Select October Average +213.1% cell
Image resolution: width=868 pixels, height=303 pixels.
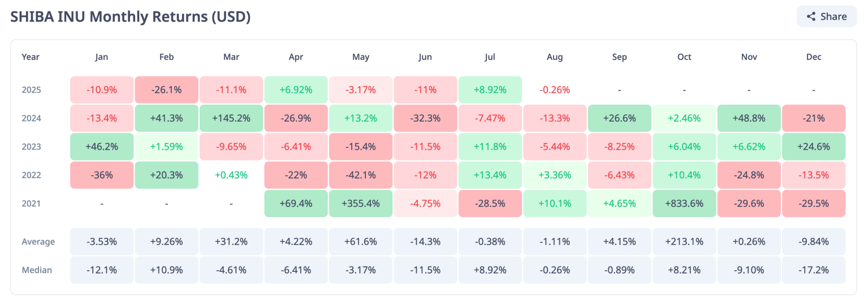point(684,241)
